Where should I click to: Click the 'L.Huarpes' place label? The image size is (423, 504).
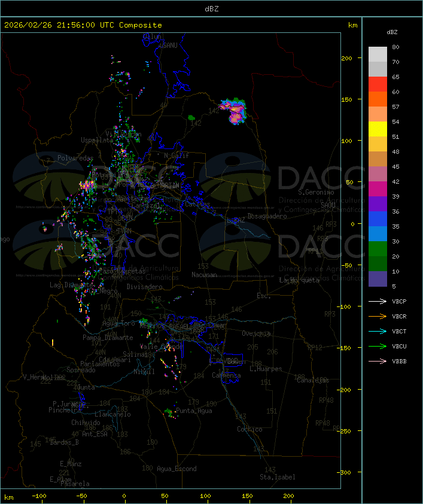266,369
